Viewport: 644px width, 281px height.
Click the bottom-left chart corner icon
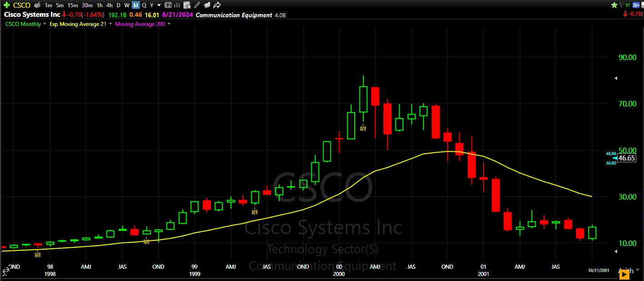(5, 270)
